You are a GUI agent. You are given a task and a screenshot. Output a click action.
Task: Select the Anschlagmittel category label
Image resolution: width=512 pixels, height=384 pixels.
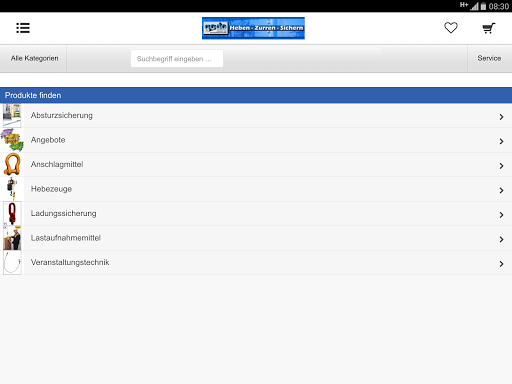(x=57, y=164)
